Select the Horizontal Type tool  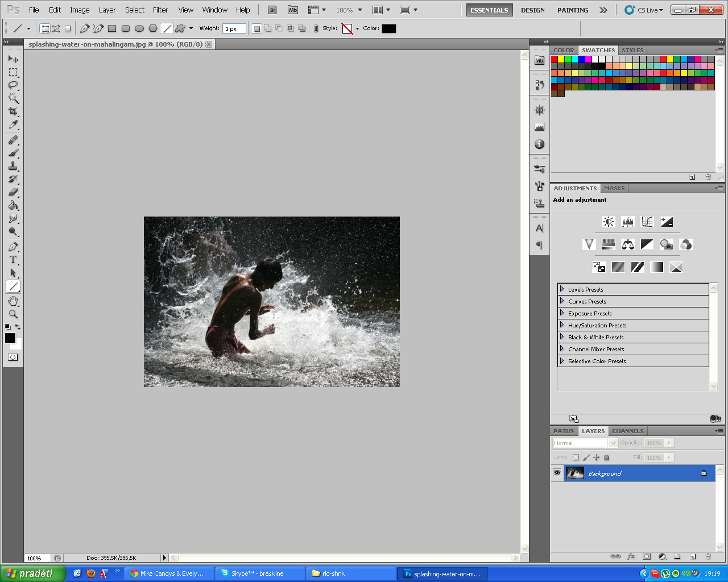point(13,260)
